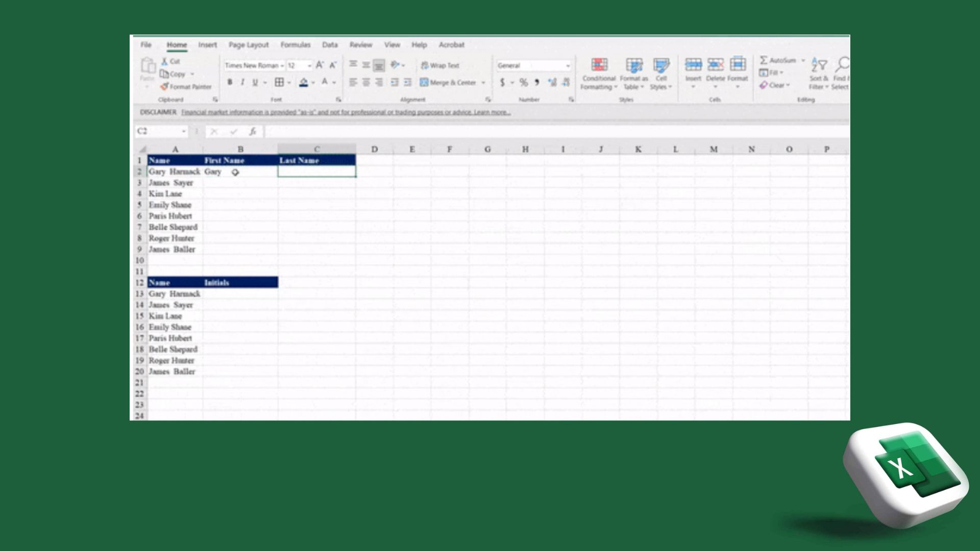Decrease font size with smaller A
The image size is (980, 551).
333,65
